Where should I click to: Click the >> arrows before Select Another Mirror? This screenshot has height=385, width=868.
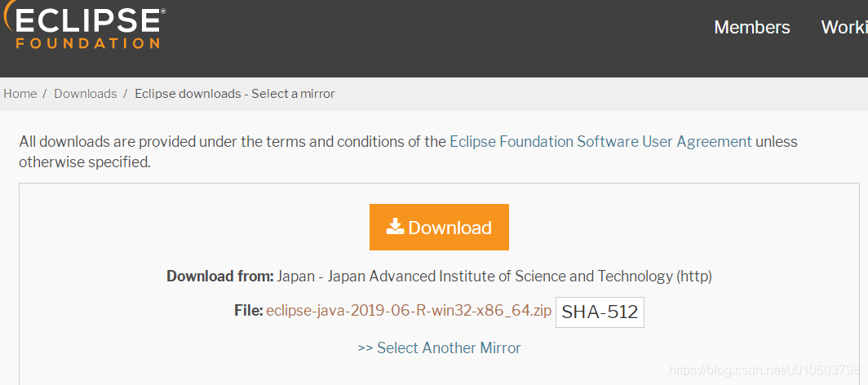coord(365,348)
